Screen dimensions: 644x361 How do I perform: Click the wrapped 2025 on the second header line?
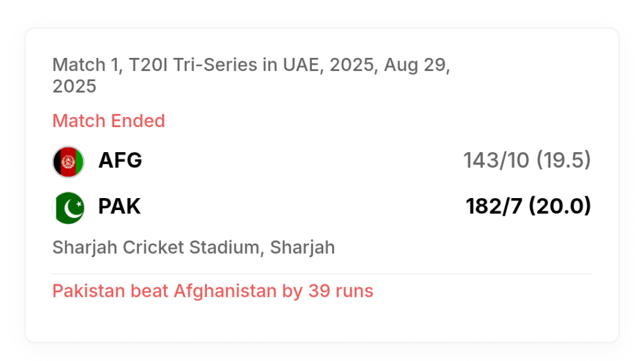tap(74, 86)
